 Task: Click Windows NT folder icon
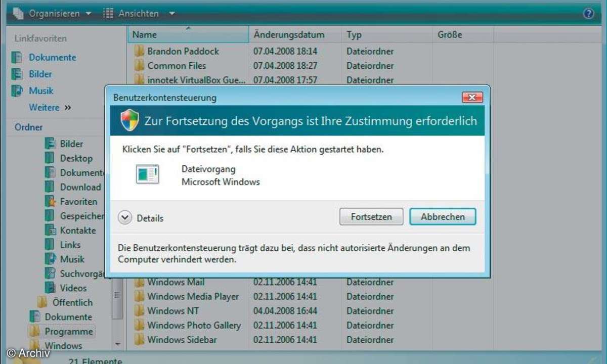coord(139,311)
